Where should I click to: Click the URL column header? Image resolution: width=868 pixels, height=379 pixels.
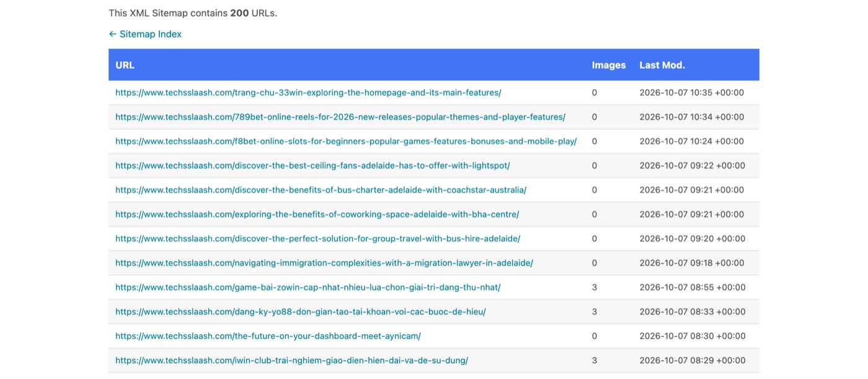[125, 65]
